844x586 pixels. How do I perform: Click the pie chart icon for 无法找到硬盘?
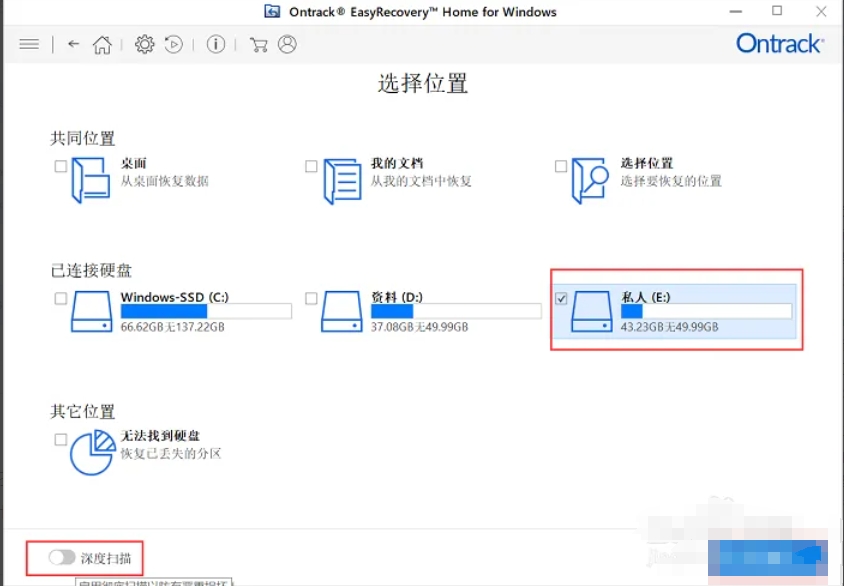(x=93, y=453)
